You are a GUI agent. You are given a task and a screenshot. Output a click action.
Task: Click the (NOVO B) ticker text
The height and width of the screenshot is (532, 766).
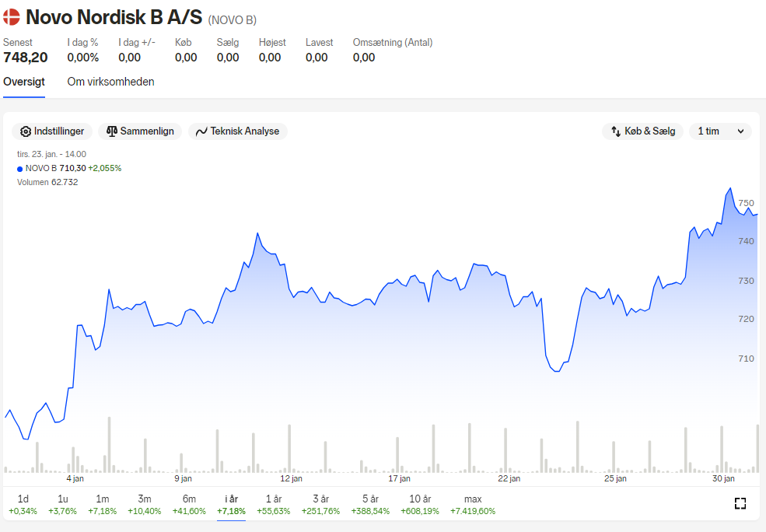232,20
